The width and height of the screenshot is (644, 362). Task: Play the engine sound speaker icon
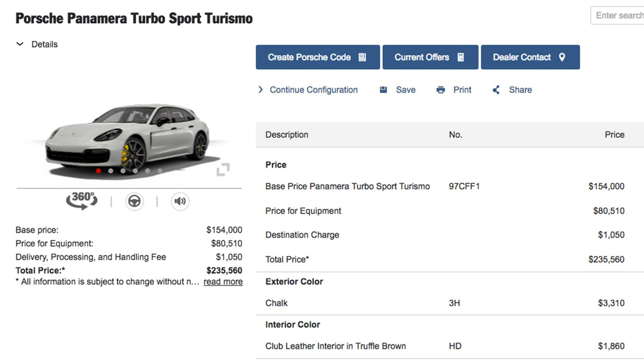point(180,202)
